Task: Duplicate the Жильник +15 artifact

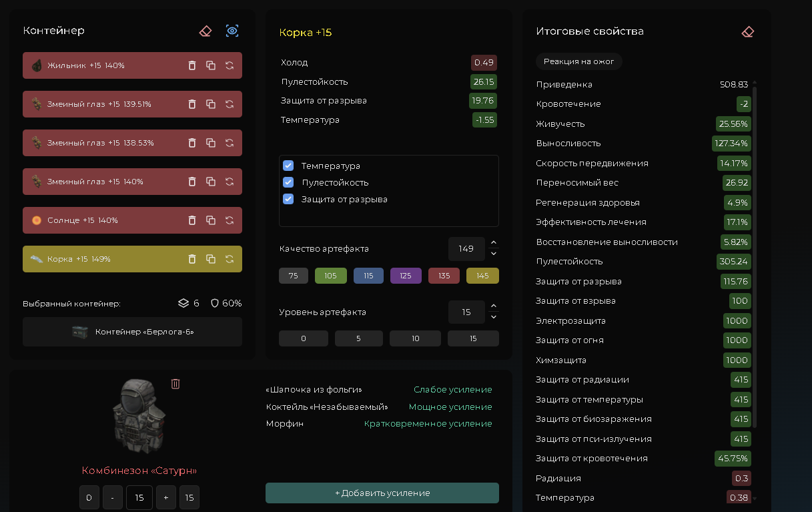Action: tap(211, 65)
